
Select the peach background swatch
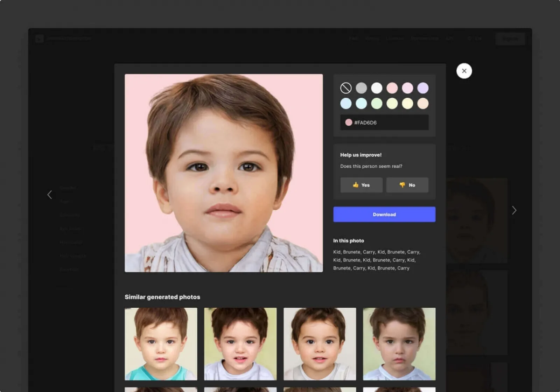pos(423,103)
